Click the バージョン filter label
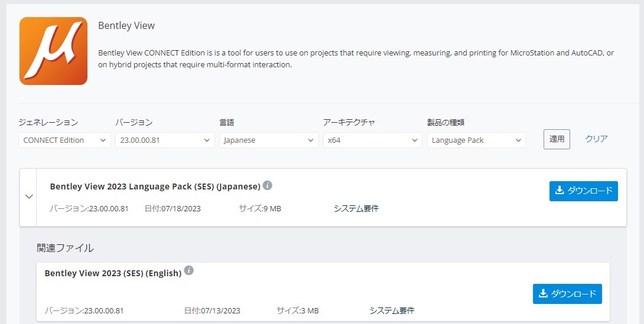This screenshot has width=644, height=324. (x=134, y=122)
